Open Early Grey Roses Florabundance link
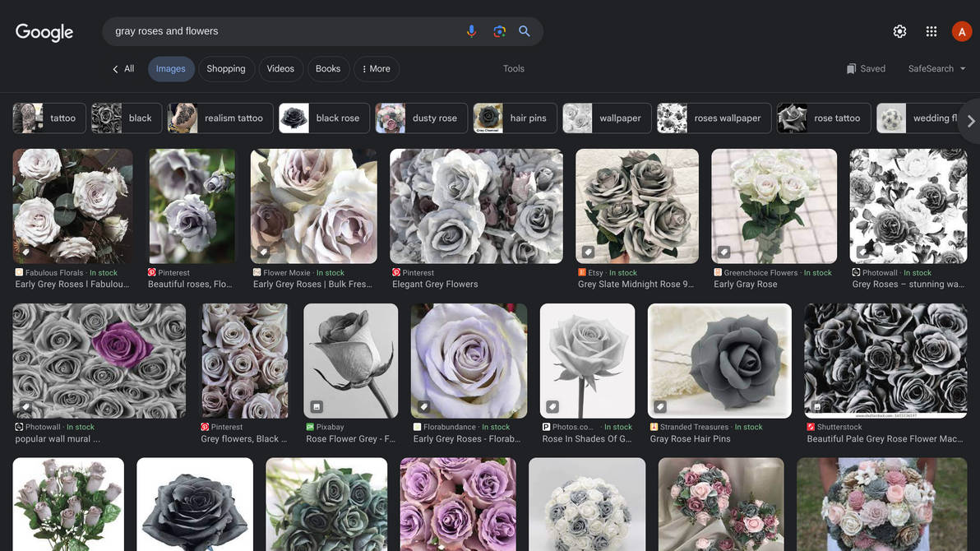 click(x=467, y=439)
